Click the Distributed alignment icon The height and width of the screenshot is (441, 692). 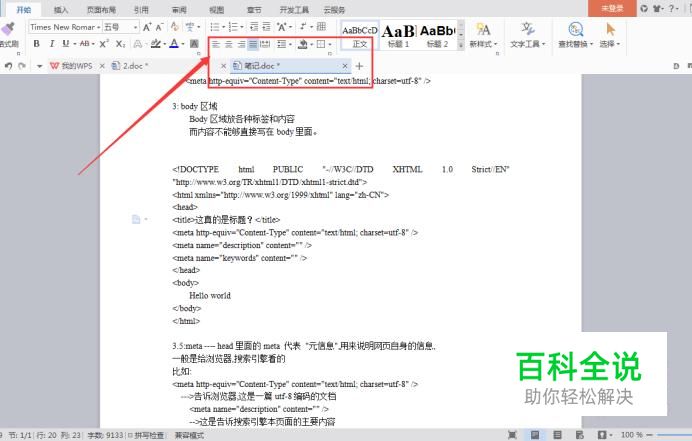265,44
